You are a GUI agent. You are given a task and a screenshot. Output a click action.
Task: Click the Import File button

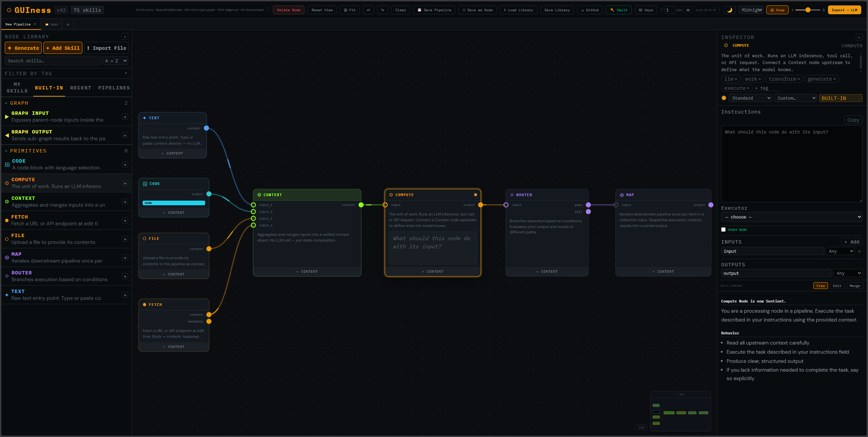click(x=106, y=48)
